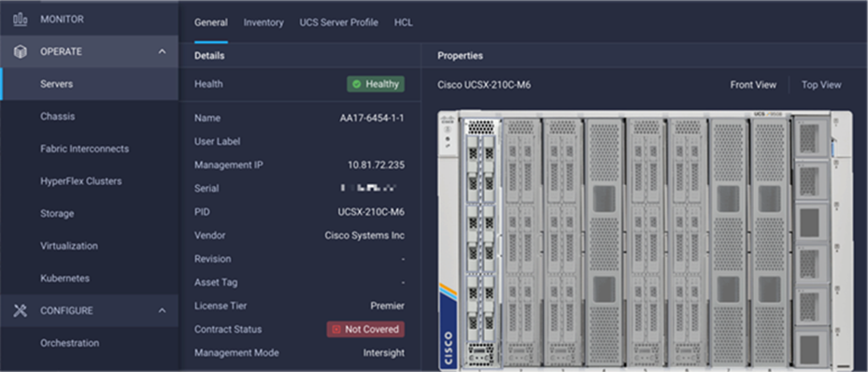
Task: Open Virtualization in the sidebar
Action: (69, 246)
